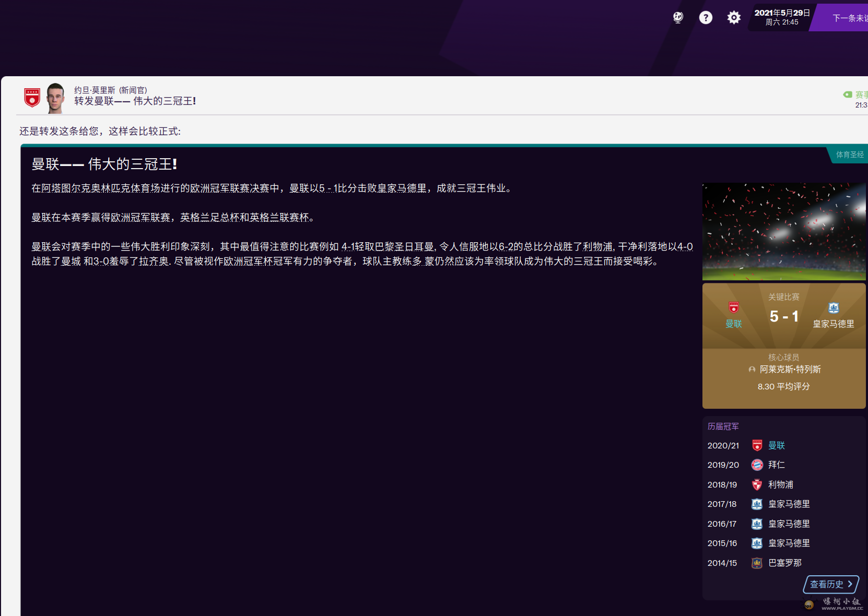Viewport: 868px width, 616px height.
Task: Click press officer 约旦·莫里斯 portrait
Action: pos(55,98)
